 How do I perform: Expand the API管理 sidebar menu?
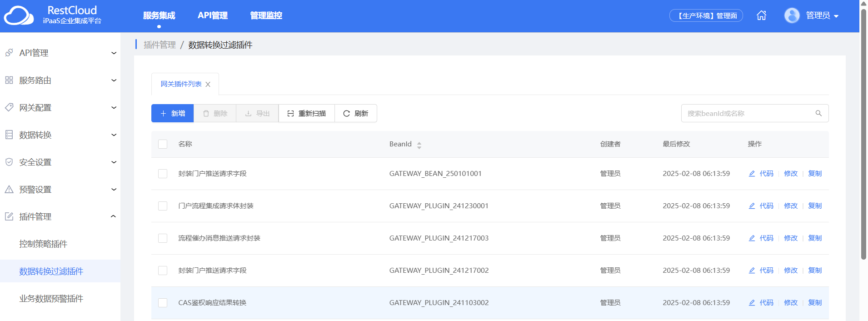click(60, 53)
